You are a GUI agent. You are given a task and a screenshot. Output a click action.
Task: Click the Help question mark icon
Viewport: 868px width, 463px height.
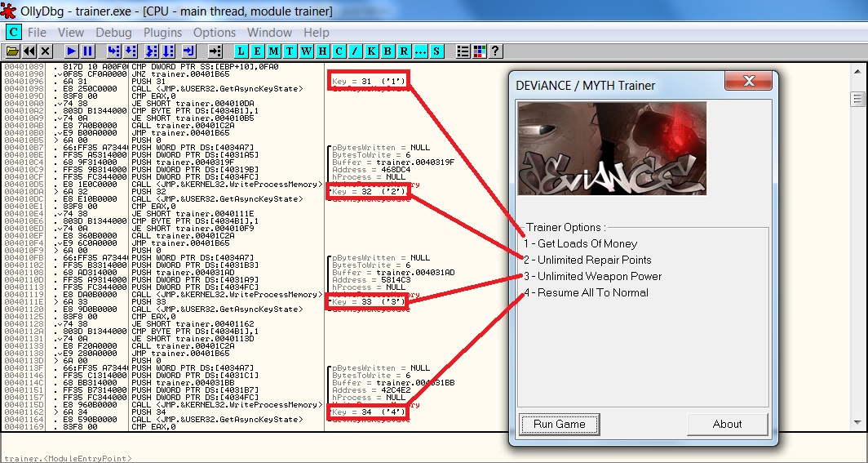[x=495, y=51]
